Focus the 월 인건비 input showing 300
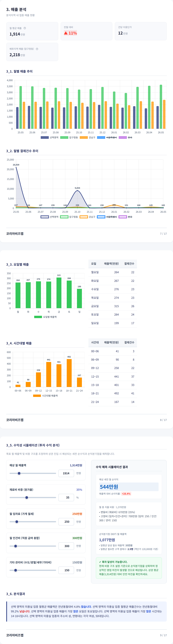Screen dimensions: 173x644 pyautogui.click(x=66, y=546)
